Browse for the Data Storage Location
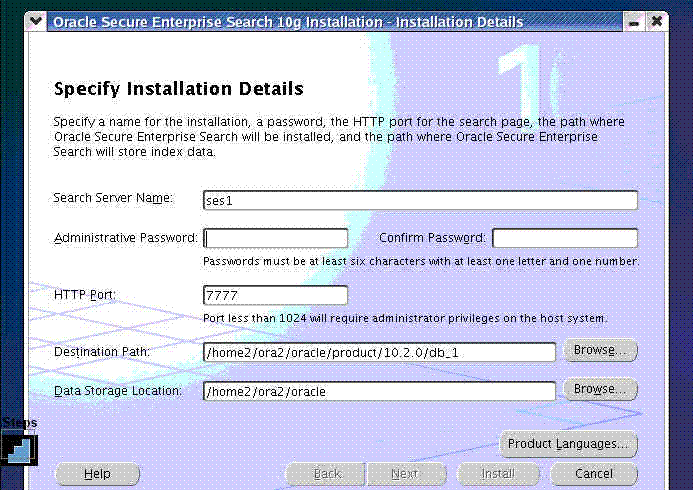 pos(600,389)
